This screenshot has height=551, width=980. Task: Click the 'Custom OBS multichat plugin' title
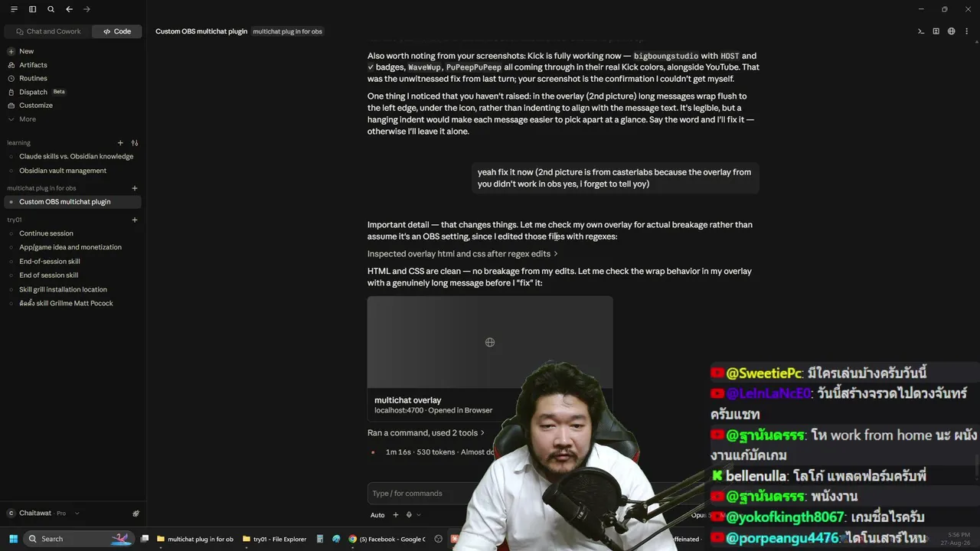click(x=201, y=31)
